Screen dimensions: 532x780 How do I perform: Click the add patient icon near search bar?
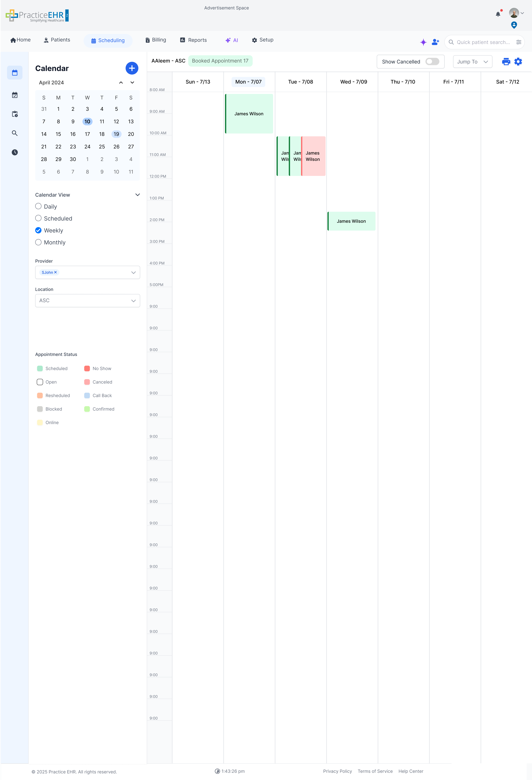click(x=435, y=42)
